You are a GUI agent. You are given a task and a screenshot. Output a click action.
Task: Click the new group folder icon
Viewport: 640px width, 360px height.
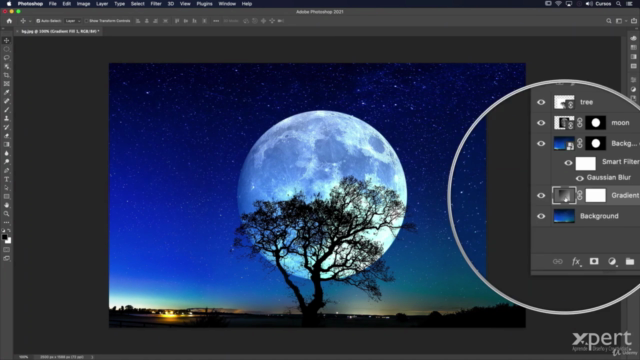pyautogui.click(x=630, y=261)
